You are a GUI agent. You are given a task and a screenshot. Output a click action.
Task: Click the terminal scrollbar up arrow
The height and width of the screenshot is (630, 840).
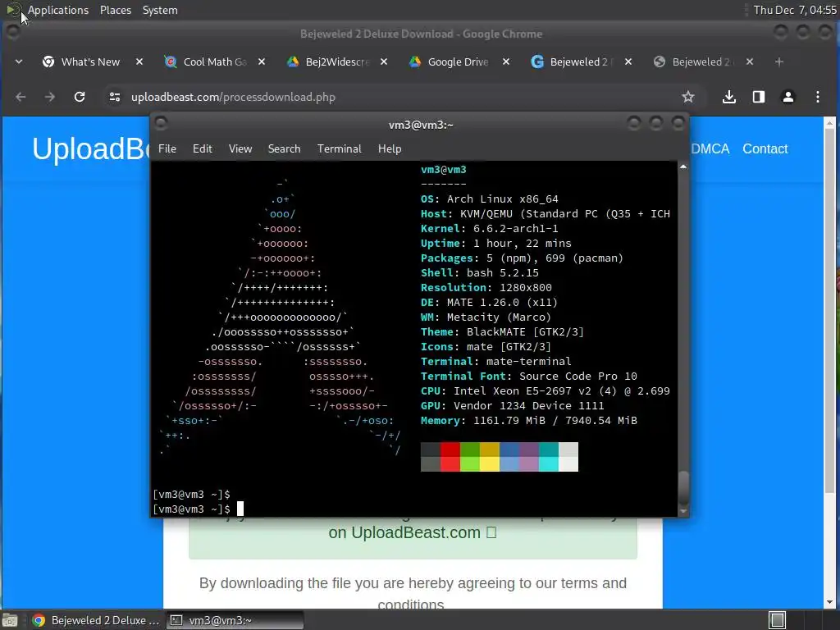tap(683, 167)
